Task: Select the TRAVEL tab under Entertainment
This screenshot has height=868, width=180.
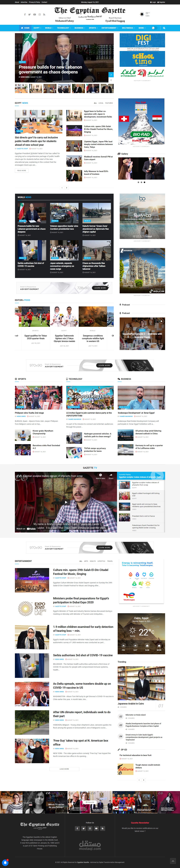Action: [x=110, y=561]
